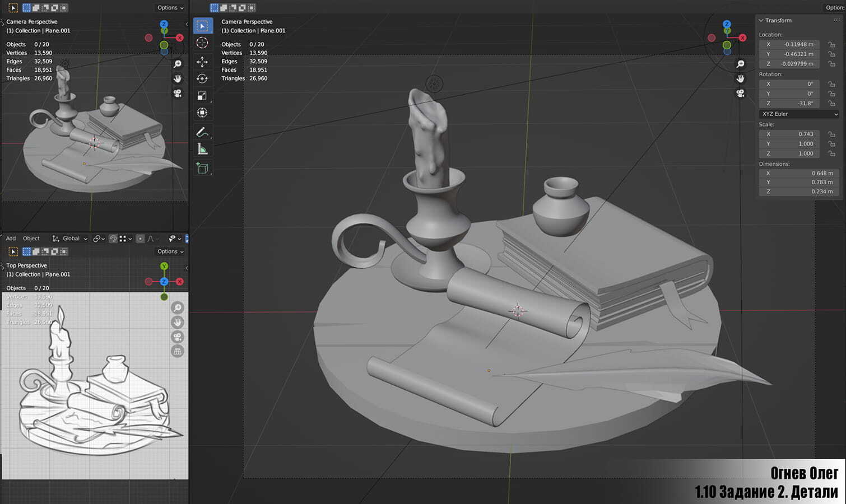Toggle perspective/orthographic grid icon in Top view
This screenshot has height=504, width=846.
[178, 352]
